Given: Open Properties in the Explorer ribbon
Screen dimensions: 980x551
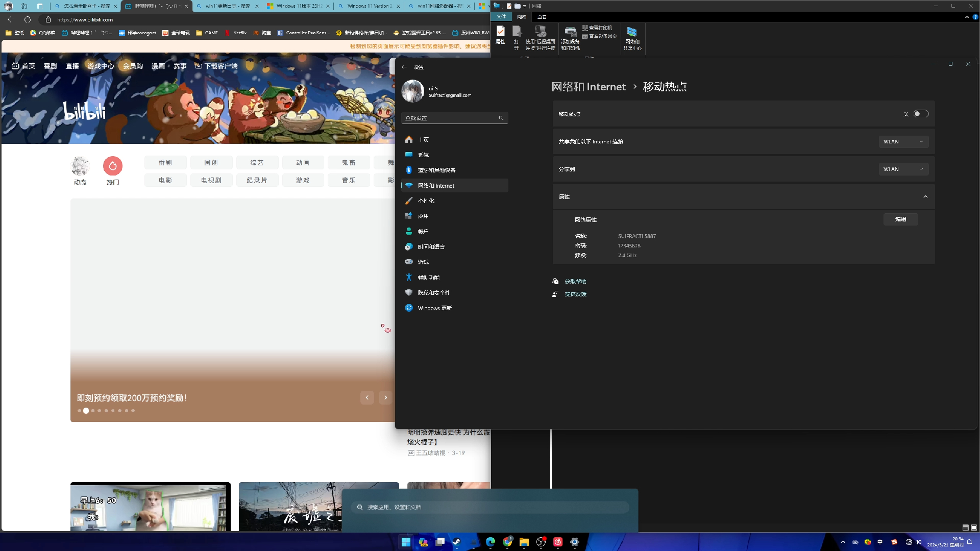Looking at the screenshot, I should pos(500,37).
